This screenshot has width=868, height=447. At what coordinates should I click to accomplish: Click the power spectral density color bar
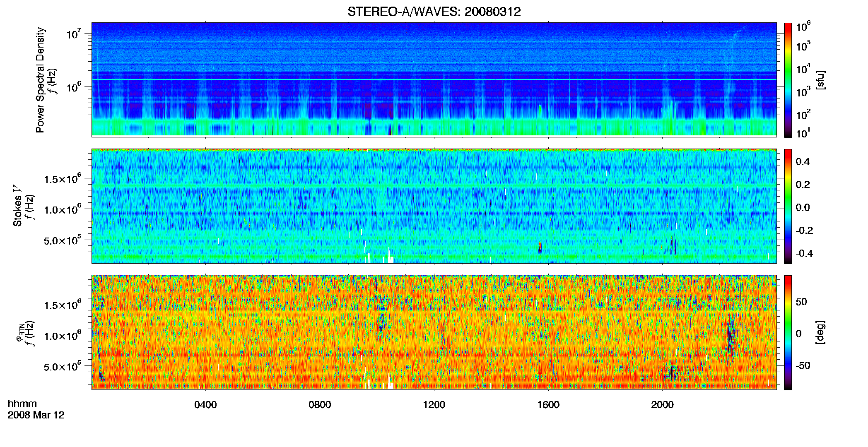coord(788,80)
